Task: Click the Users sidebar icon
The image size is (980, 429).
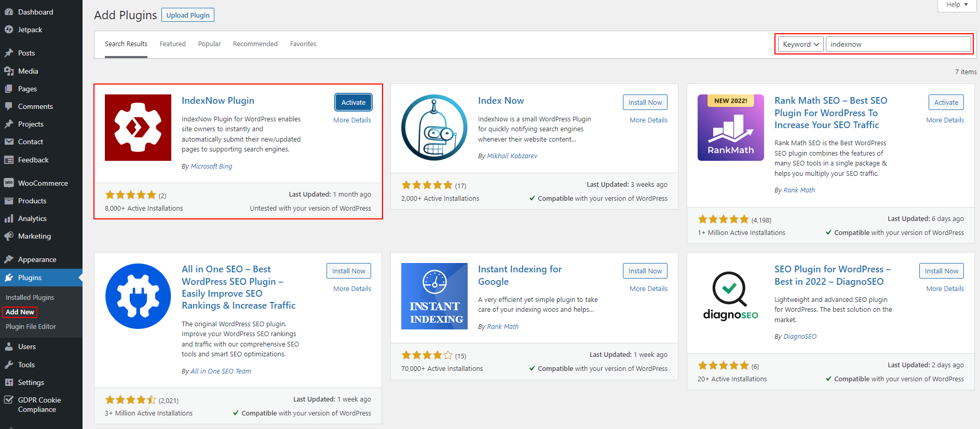Action: (x=9, y=347)
